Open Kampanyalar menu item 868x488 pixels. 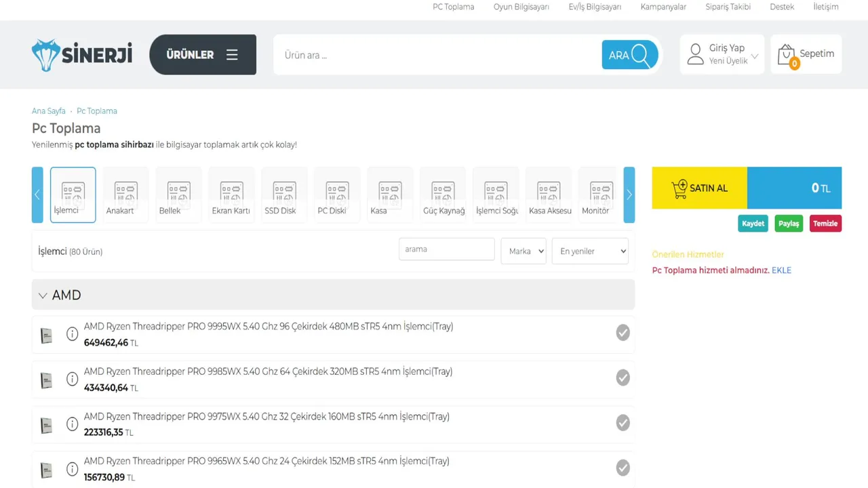point(663,7)
